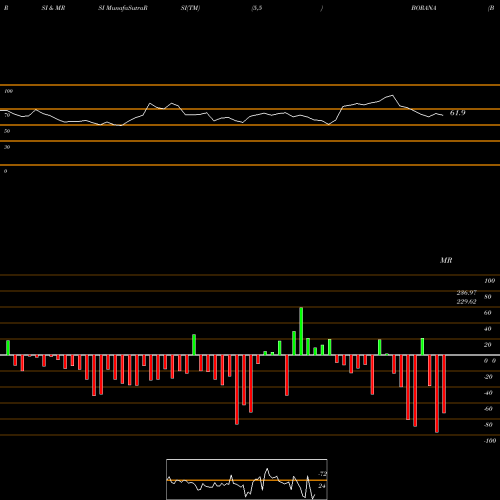Click the RSI axis label 0
This screenshot has width=500, height=500.
pyautogui.click(x=5, y=171)
